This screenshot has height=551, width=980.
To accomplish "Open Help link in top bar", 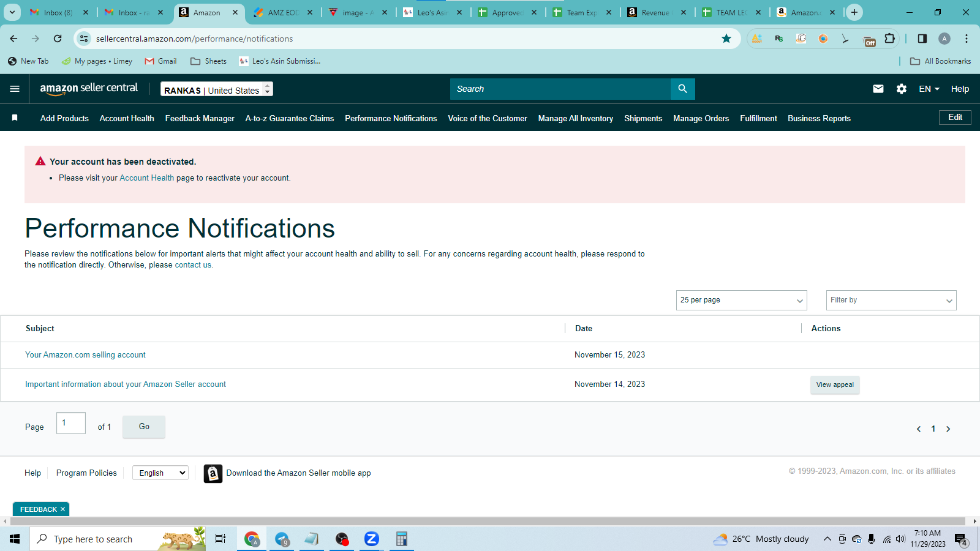I will 960,89.
